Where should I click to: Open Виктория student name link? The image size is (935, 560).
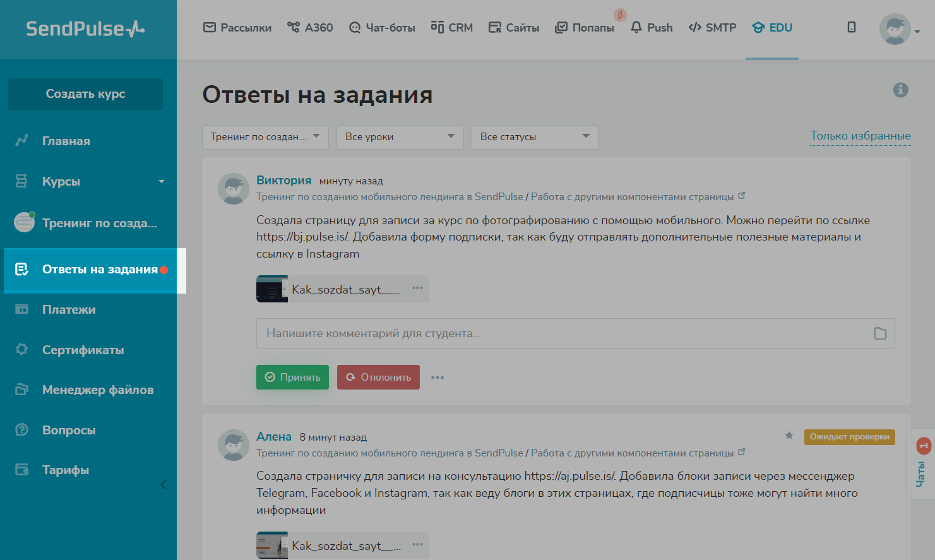284,181
